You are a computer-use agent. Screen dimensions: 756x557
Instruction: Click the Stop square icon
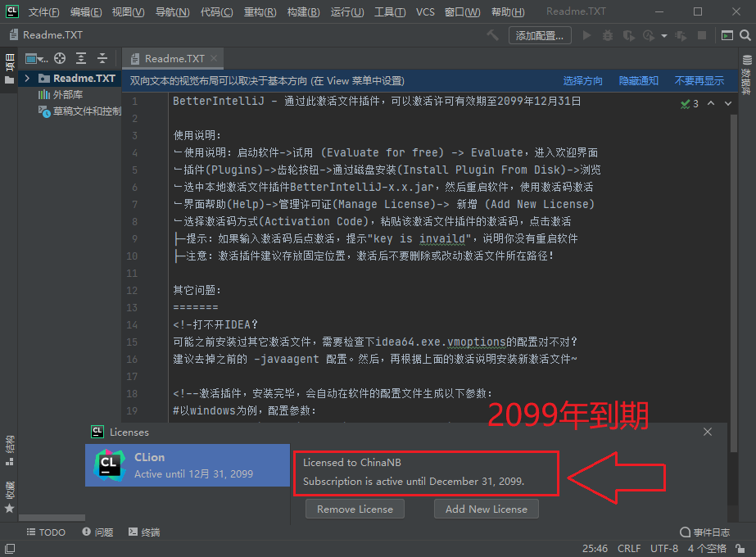702,35
